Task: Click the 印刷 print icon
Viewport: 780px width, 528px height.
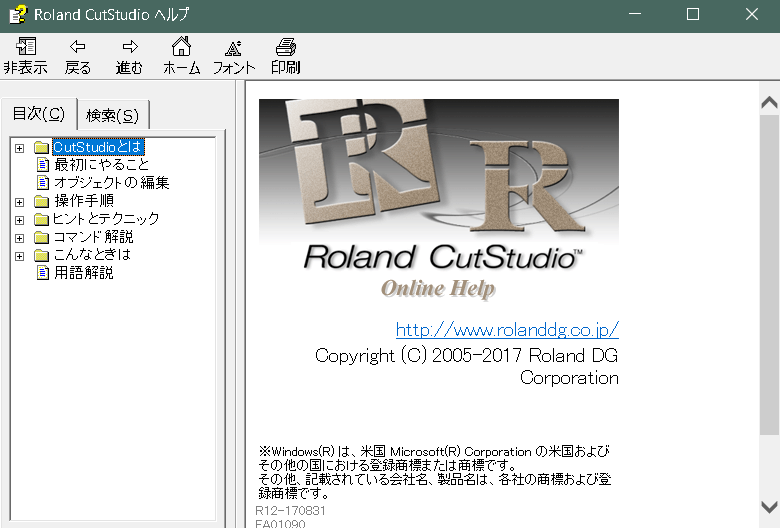Action: pos(286,47)
